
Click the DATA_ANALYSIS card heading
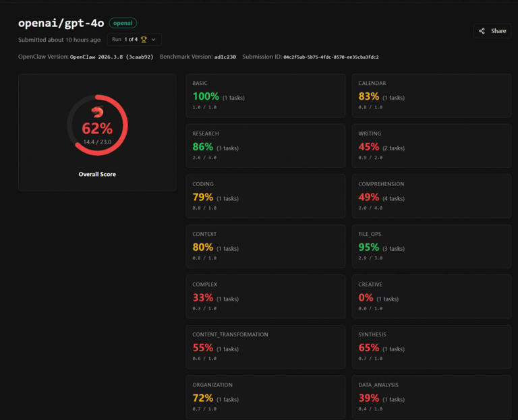pos(378,385)
